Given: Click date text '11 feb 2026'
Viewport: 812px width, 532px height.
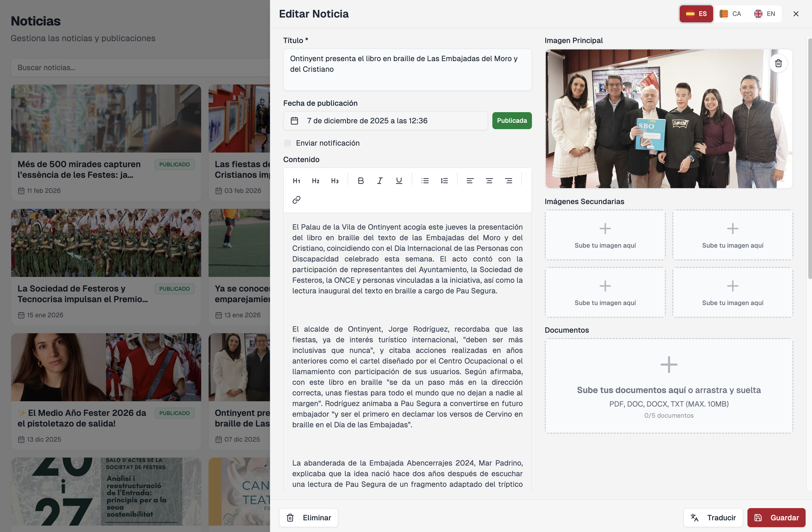Looking at the screenshot, I should (x=44, y=191).
